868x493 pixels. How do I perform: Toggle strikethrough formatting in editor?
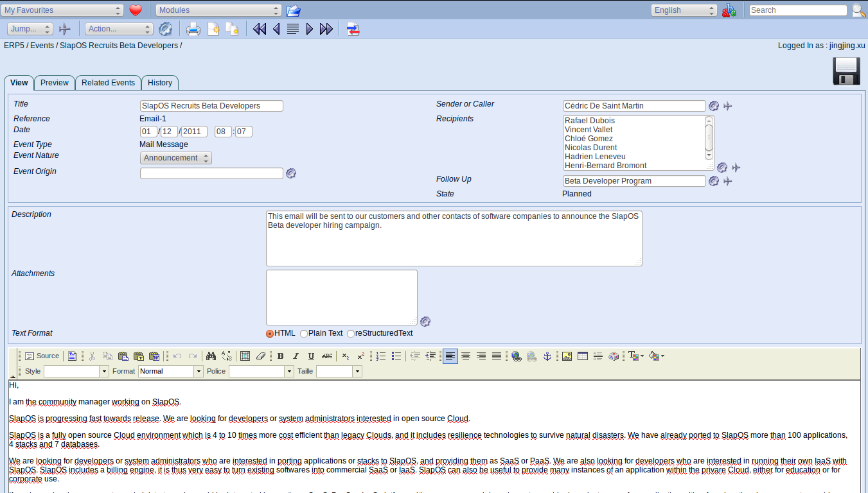pos(327,356)
